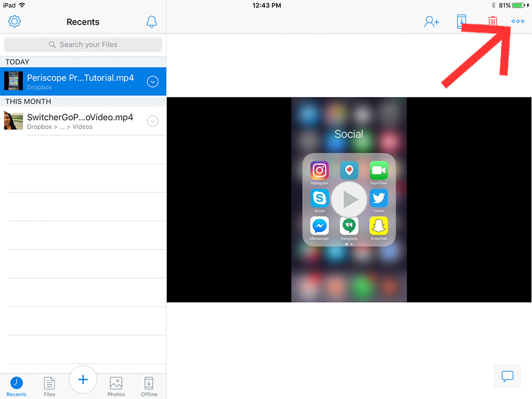
Task: Tap the battery status indicator
Action: tap(519, 5)
